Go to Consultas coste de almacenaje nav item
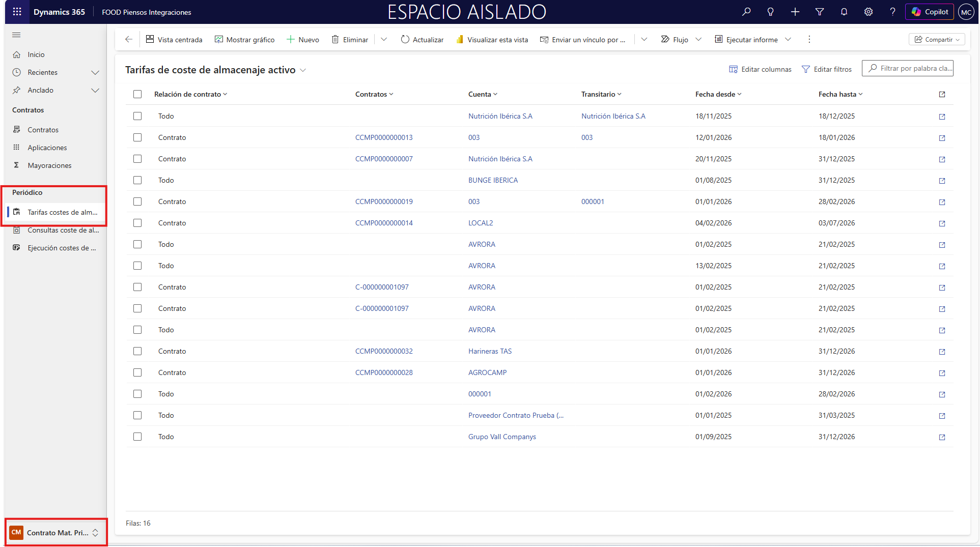 pos(63,230)
